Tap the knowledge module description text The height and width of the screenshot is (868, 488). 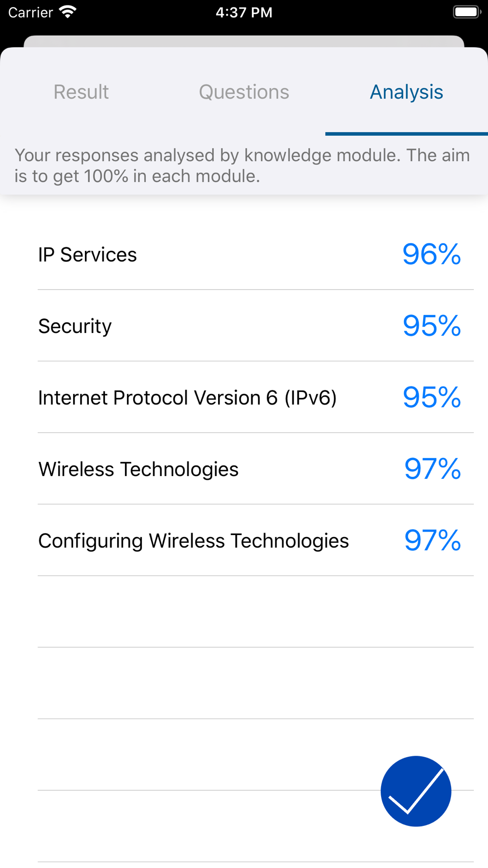[242, 165]
